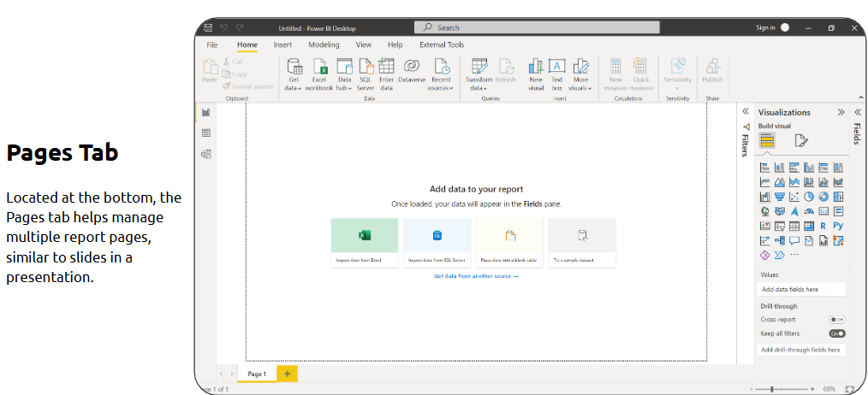868x395 pixels.
Task: Switch to Report view in left sidebar
Action: click(x=206, y=112)
